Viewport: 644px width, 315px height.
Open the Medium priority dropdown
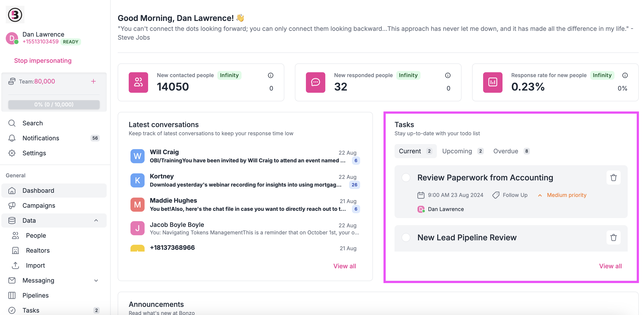(566, 195)
